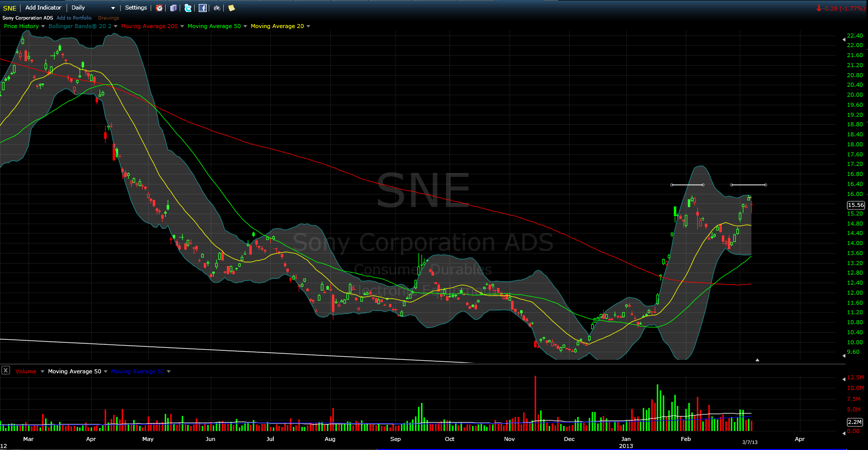The image size is (868, 450).
Task: Expand Moving Average 20 dropdown arrow
Action: [x=308, y=27]
